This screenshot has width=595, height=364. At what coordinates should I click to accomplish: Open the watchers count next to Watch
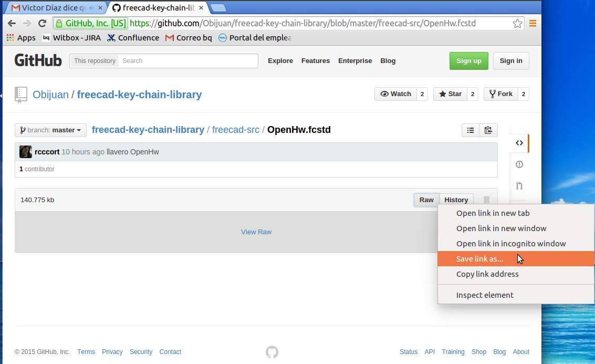point(422,93)
